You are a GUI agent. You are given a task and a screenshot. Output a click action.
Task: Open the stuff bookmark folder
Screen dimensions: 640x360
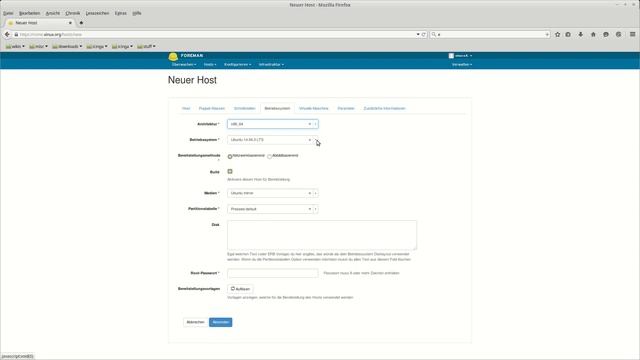click(146, 47)
